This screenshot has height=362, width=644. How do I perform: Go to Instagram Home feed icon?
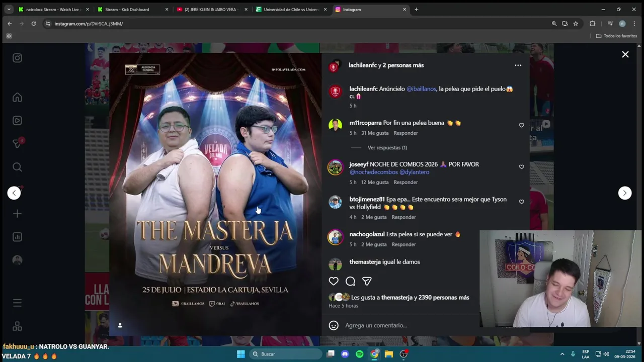[17, 98]
